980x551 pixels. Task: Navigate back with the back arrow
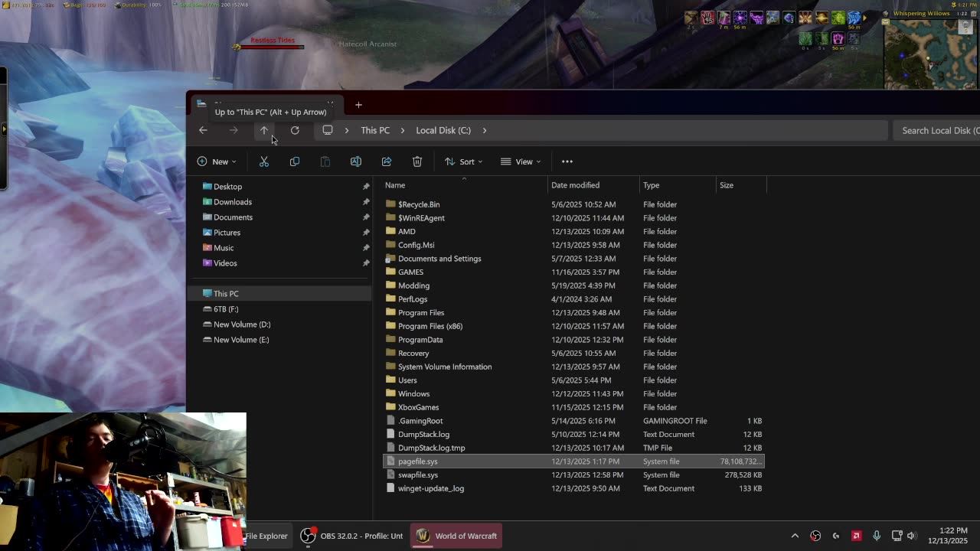tap(203, 130)
